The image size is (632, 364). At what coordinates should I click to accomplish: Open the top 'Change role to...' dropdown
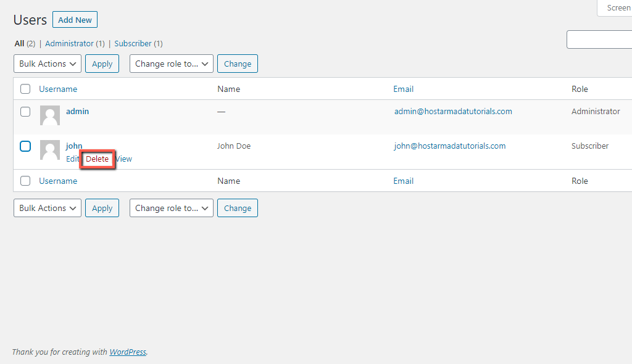coord(172,64)
